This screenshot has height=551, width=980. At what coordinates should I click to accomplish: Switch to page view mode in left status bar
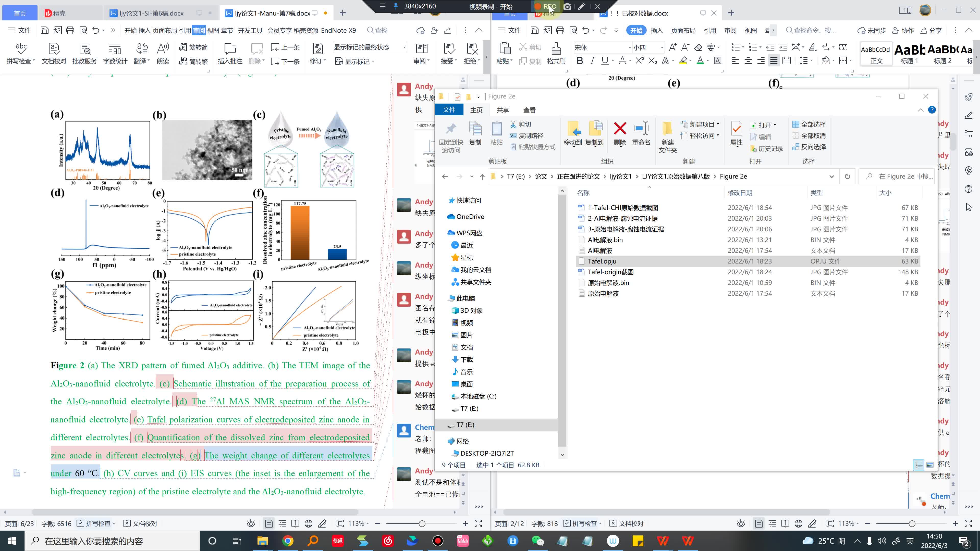coord(268,524)
